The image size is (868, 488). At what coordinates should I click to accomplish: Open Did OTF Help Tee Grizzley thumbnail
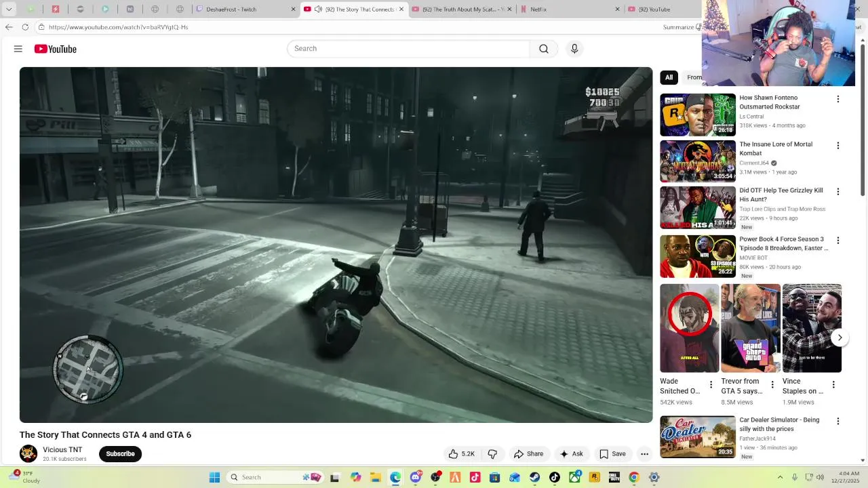[698, 208]
